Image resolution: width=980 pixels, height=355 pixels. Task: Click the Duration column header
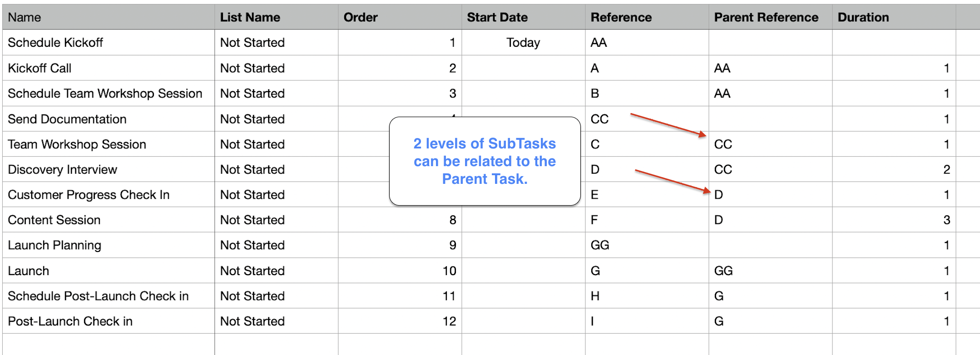pyautogui.click(x=894, y=17)
